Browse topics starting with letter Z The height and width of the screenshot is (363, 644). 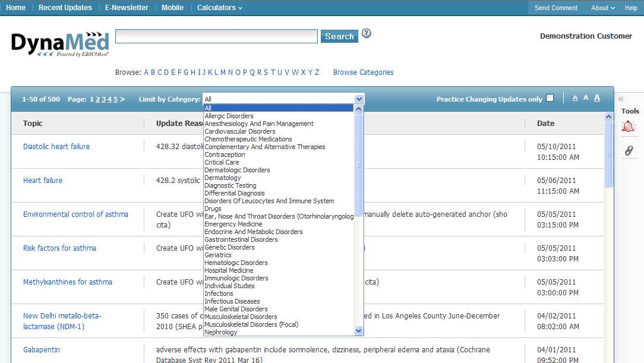pyautogui.click(x=317, y=72)
